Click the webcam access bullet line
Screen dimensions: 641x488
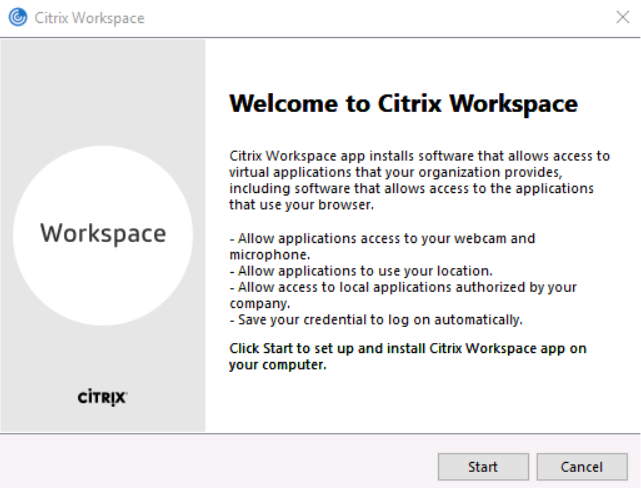[x=383, y=238]
